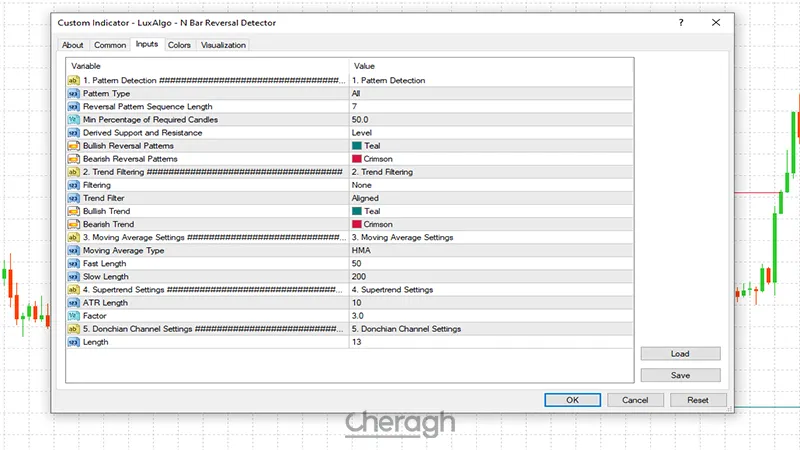Open the Filtering value 'None' dropdown
800x450 pixels.
[x=490, y=185]
